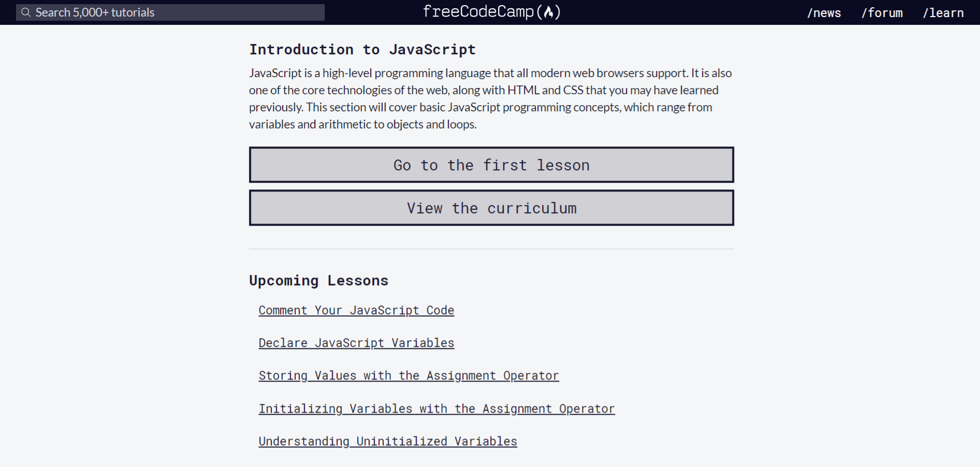Open Comment Your JavaScript Code lesson
980x467 pixels.
(356, 310)
